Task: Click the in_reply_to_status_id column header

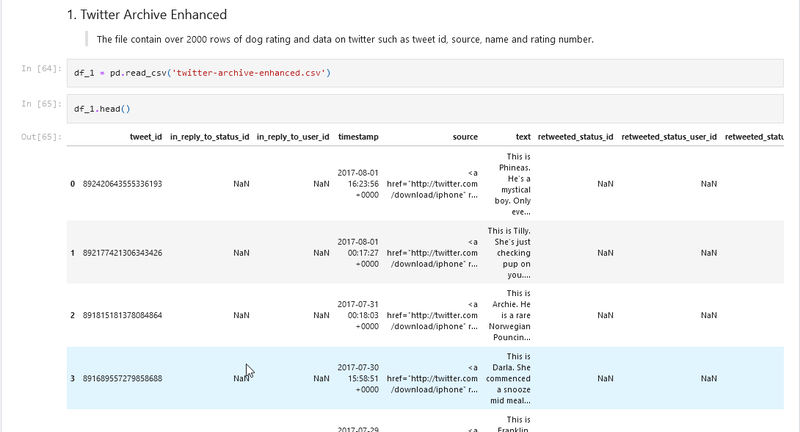Action: (210, 136)
